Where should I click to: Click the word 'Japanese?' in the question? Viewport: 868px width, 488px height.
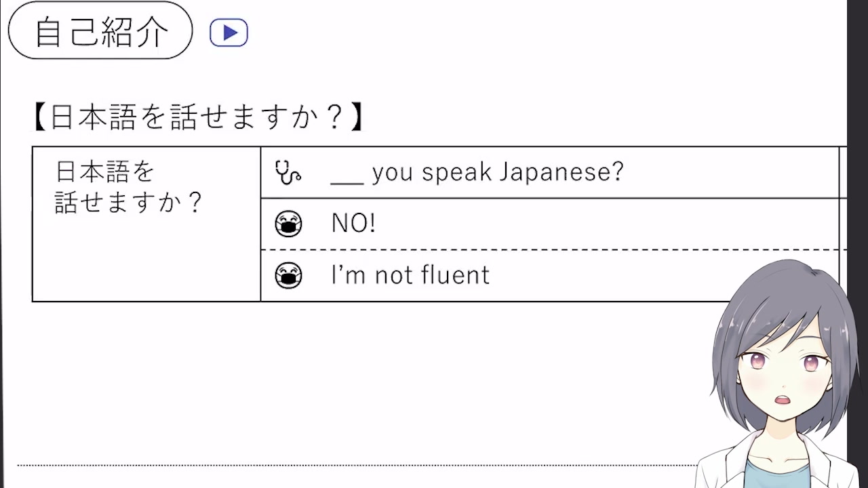(561, 173)
